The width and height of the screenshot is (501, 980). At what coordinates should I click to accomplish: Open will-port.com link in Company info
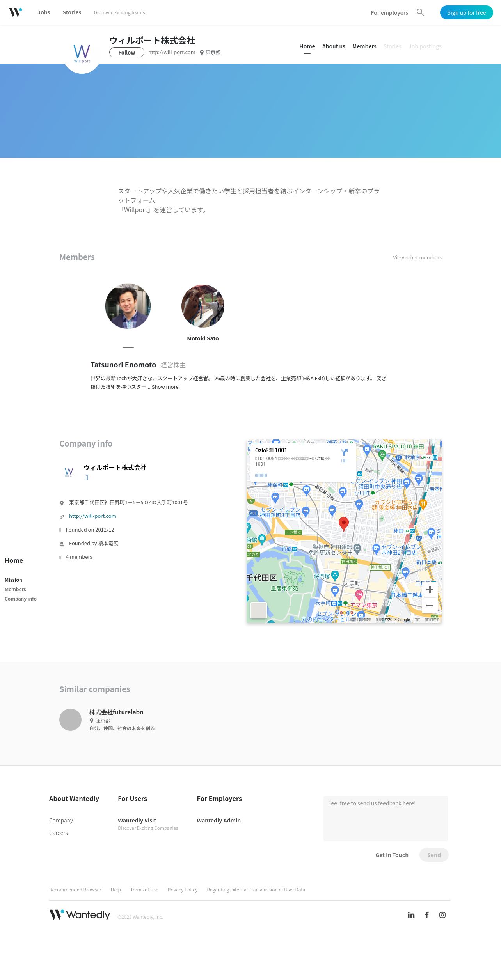click(x=92, y=516)
